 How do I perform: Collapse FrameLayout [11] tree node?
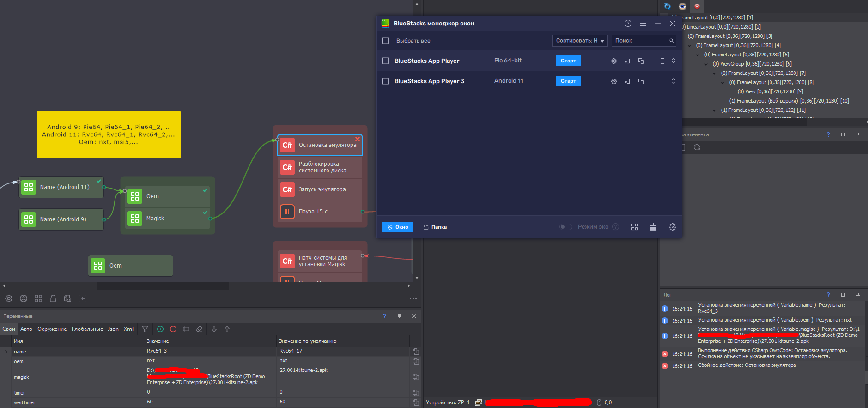click(715, 110)
